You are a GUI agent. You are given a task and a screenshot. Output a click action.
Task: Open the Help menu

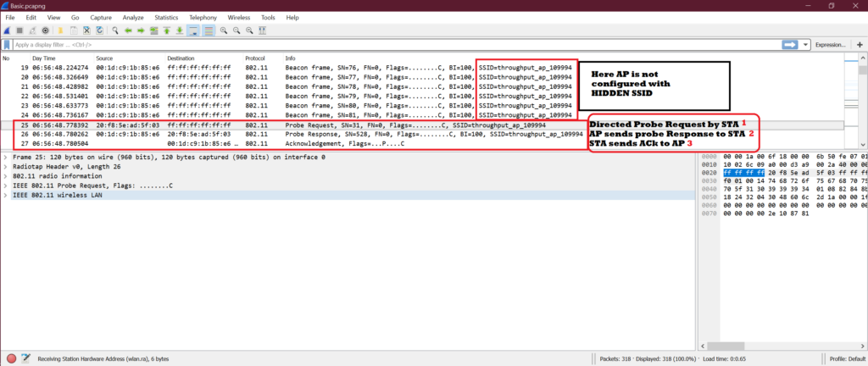[x=292, y=18]
